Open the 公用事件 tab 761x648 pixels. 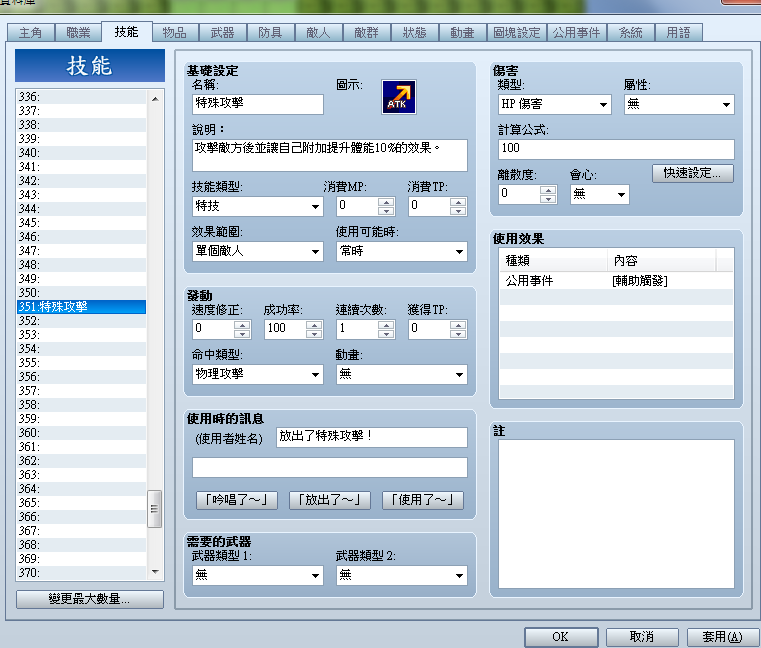[577, 33]
